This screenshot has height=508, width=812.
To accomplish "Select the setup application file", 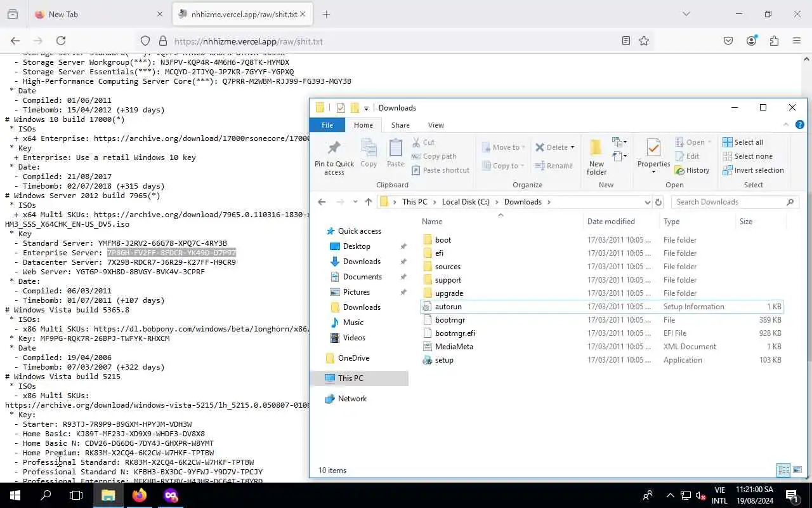I will 444,360.
